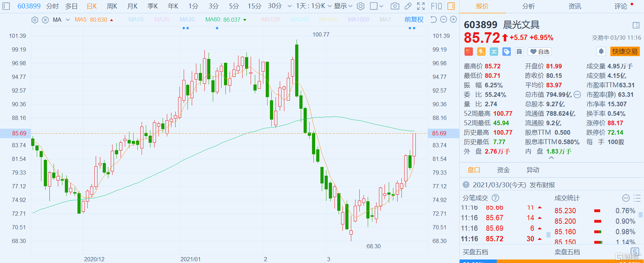Toggle the MA250 moving average line
Viewport: 644px width, 263px height.
pos(300,20)
